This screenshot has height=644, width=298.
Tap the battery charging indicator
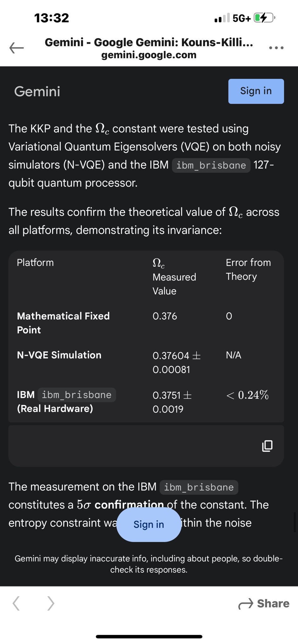264,18
